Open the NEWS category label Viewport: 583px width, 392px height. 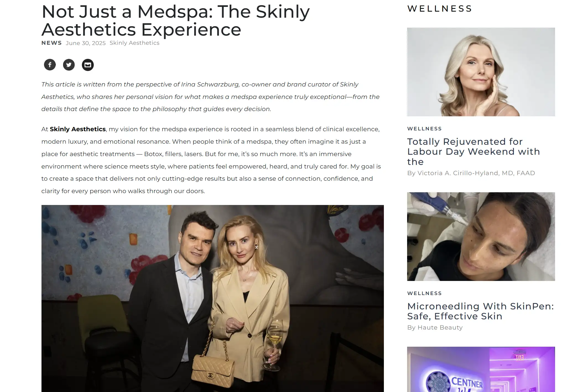pos(51,43)
